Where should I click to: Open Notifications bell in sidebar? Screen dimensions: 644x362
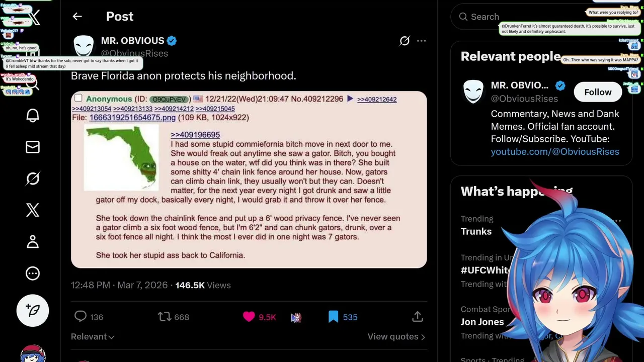pyautogui.click(x=33, y=116)
